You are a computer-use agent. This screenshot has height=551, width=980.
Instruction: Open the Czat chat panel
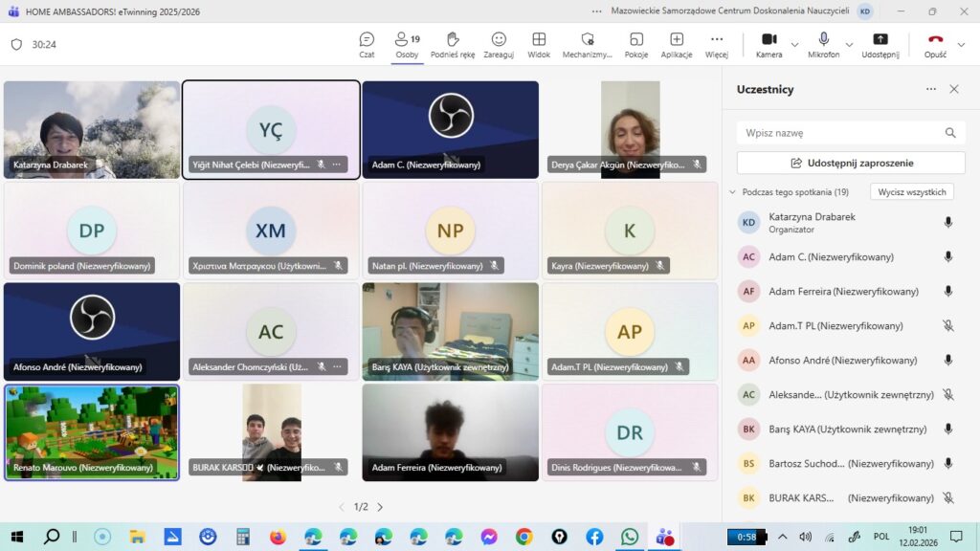(367, 45)
